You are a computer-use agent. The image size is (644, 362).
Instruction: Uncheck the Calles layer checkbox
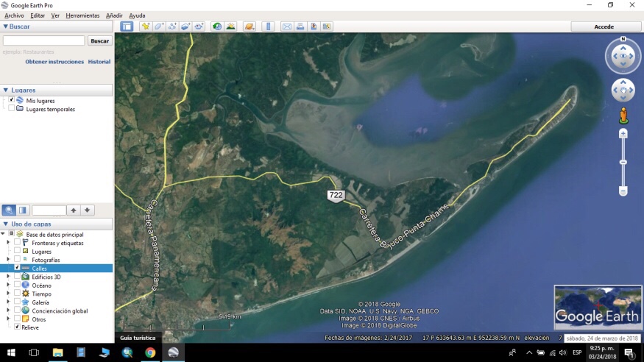click(18, 268)
